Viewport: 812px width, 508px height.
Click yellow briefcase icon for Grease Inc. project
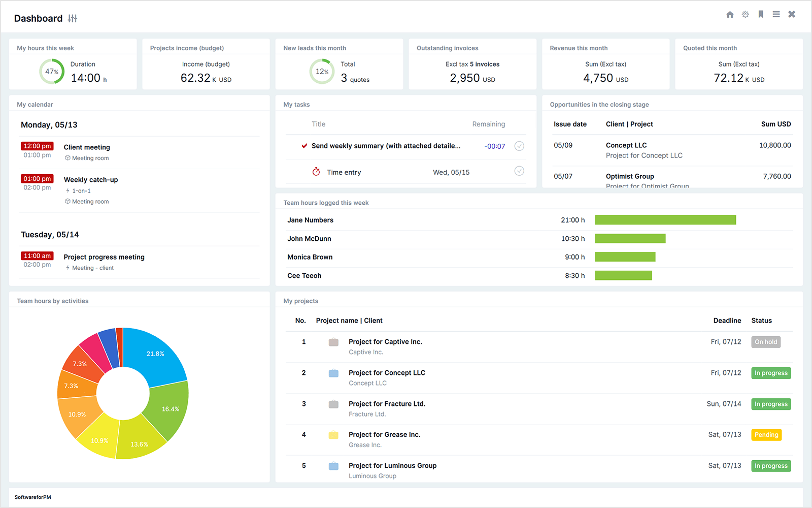pyautogui.click(x=333, y=435)
